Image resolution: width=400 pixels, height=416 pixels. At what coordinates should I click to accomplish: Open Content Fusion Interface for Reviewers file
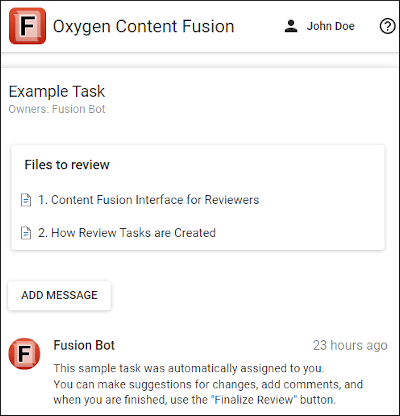pyautogui.click(x=148, y=200)
